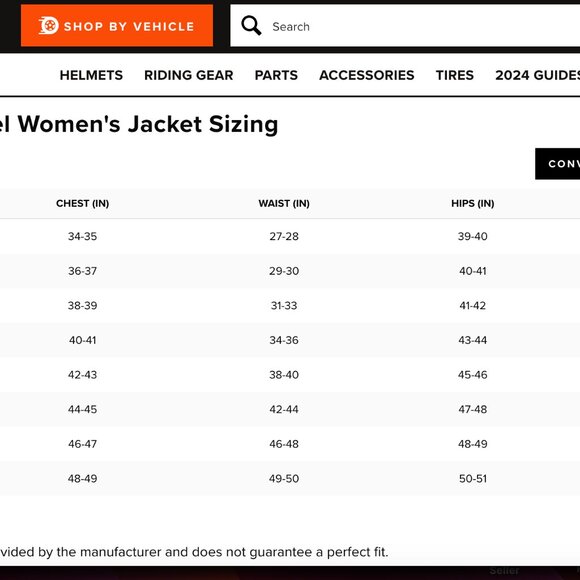Select chest value 48-49

tap(82, 479)
